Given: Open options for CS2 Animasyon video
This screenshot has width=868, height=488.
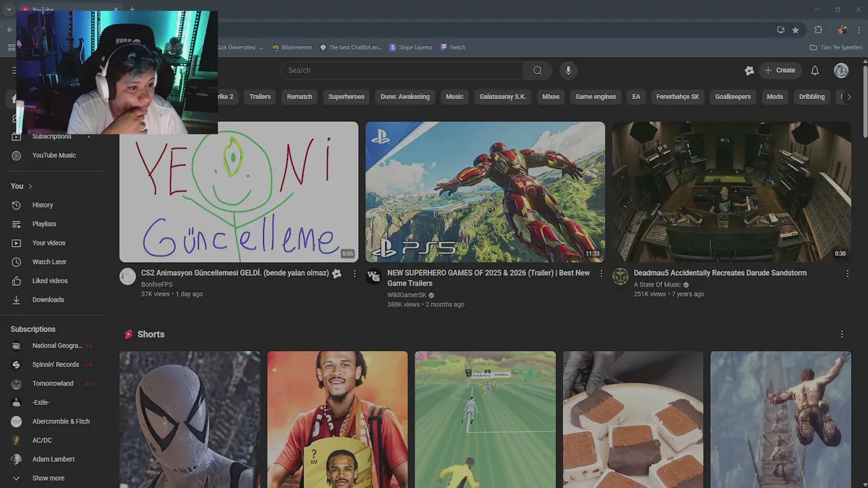Looking at the screenshot, I should click(x=354, y=274).
